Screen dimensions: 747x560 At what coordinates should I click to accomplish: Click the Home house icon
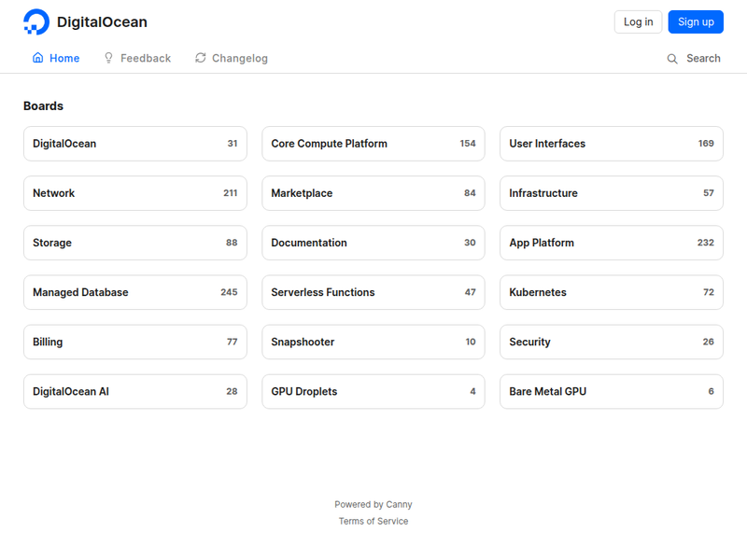pyautogui.click(x=37, y=58)
